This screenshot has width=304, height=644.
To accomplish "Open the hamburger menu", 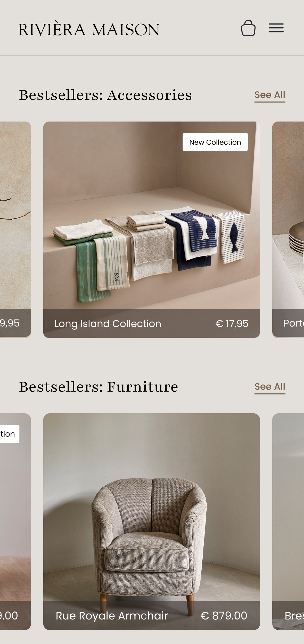I will point(276,28).
